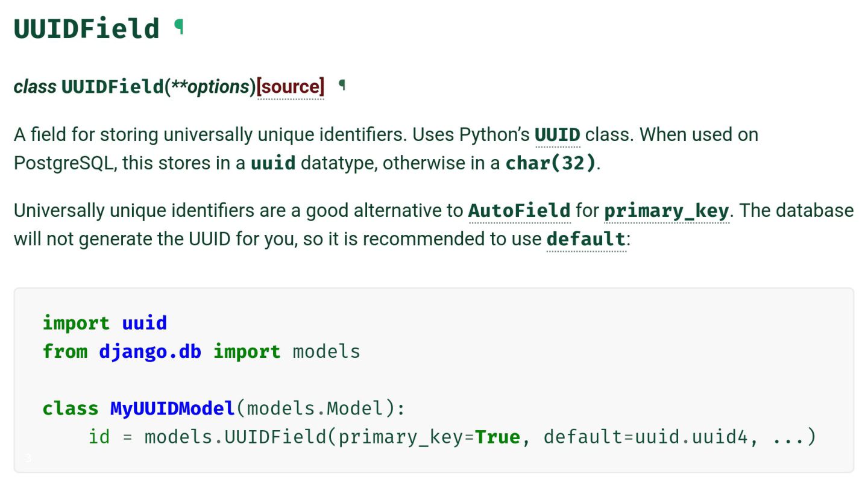
Task: Click the **options parameter in signature
Action: click(x=210, y=87)
